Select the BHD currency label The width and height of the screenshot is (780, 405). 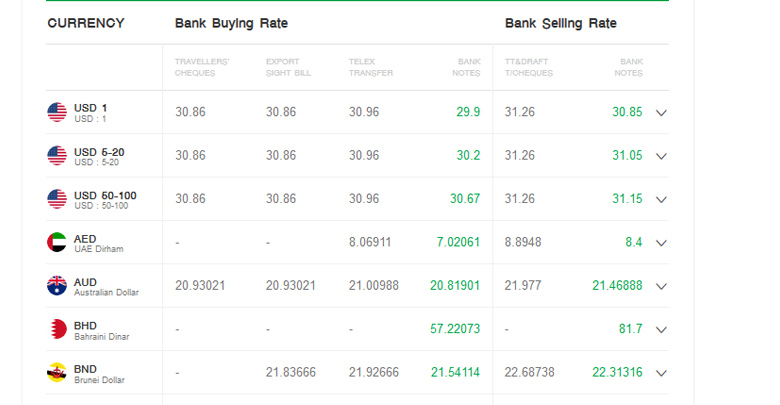coord(85,325)
